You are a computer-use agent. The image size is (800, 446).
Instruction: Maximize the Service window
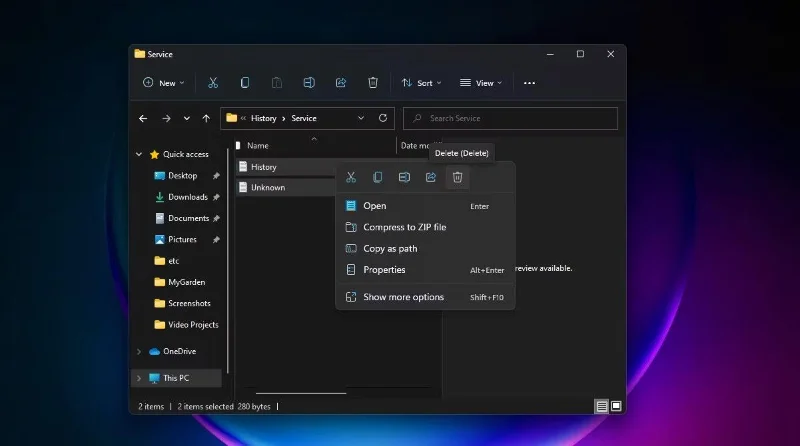click(580, 54)
